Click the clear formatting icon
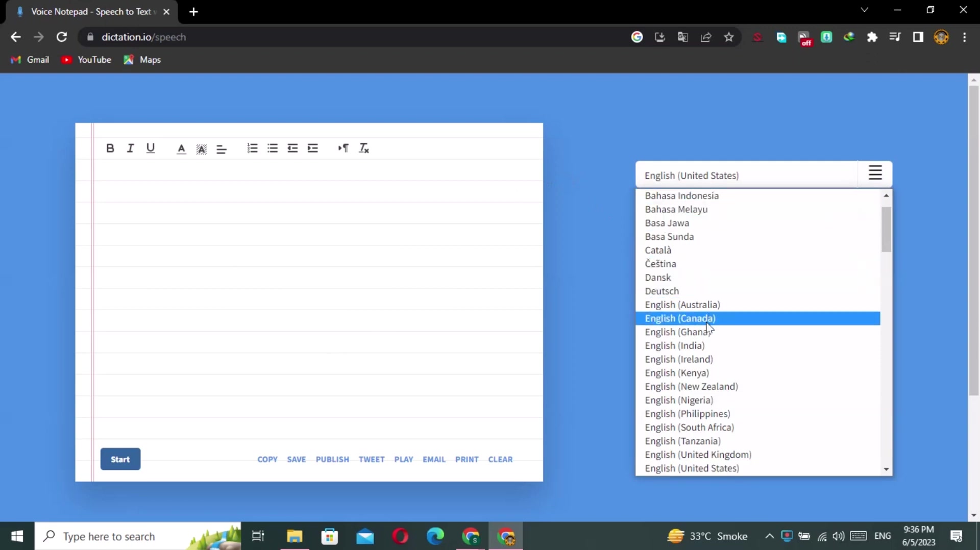Viewport: 980px width, 550px height. 364,148
